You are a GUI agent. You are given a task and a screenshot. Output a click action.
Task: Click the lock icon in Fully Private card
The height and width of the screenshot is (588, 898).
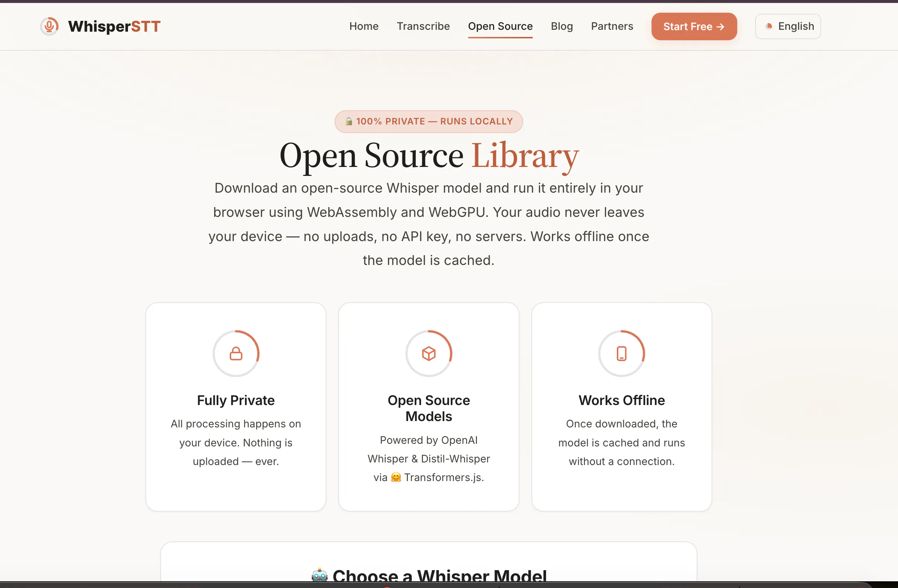(236, 354)
